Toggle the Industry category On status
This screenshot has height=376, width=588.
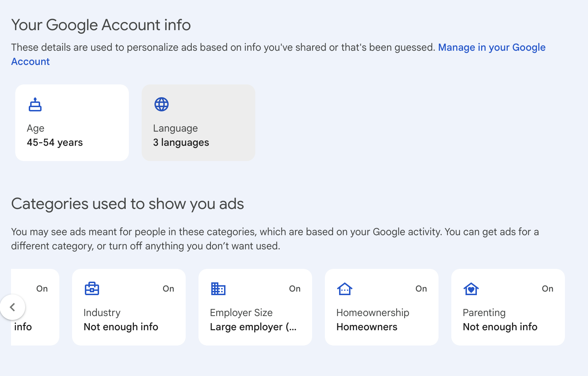tap(168, 289)
